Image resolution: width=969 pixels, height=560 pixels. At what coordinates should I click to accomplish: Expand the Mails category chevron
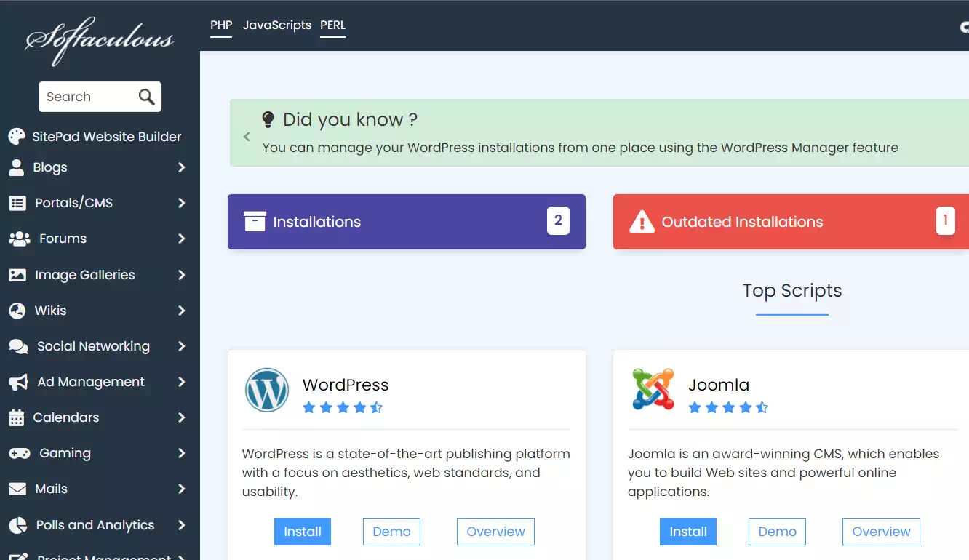pos(181,489)
